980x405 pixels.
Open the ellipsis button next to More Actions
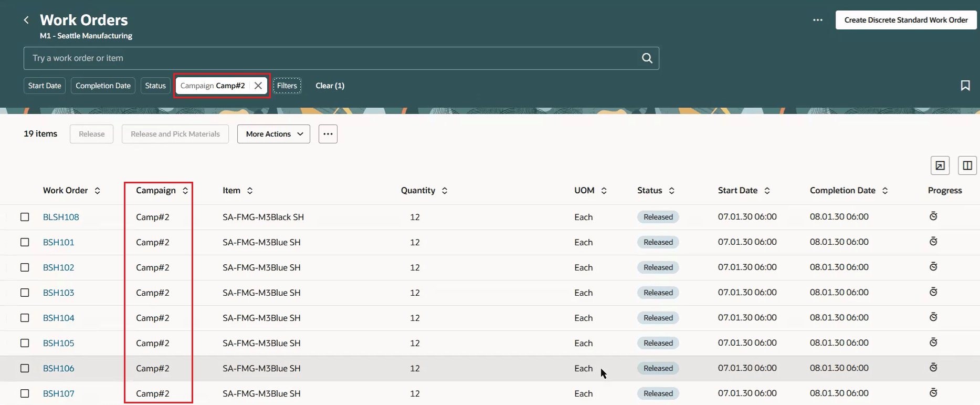pos(328,134)
